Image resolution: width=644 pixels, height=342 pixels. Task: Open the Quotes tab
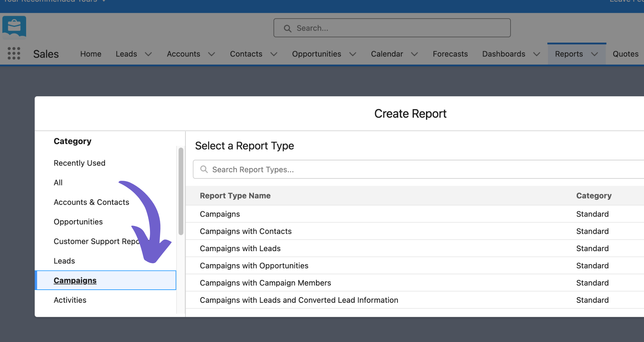[x=626, y=54]
